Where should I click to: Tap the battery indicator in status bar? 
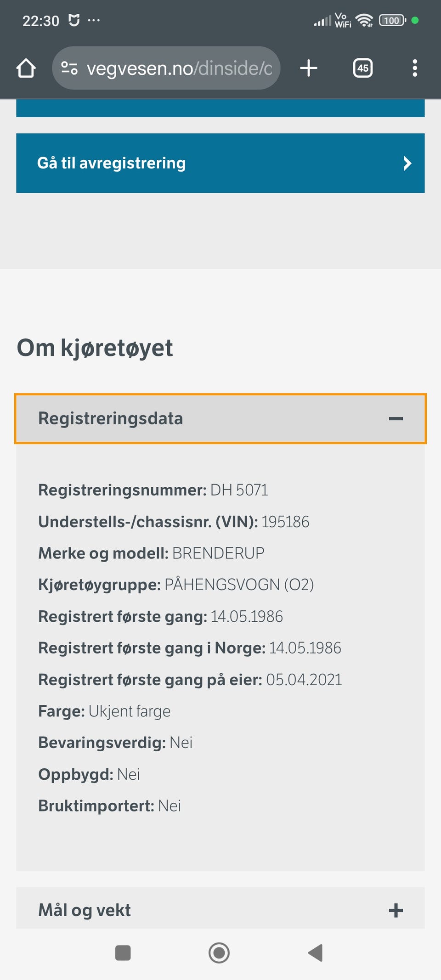[392, 21]
